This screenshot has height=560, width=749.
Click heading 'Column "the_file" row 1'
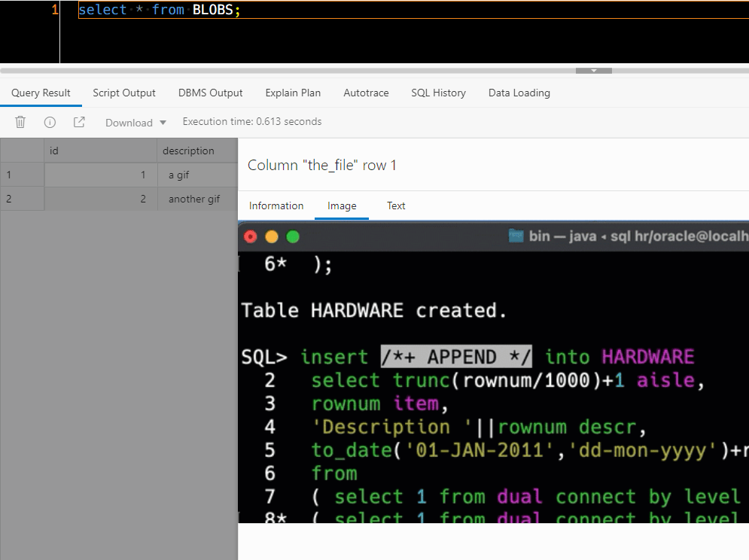click(321, 166)
